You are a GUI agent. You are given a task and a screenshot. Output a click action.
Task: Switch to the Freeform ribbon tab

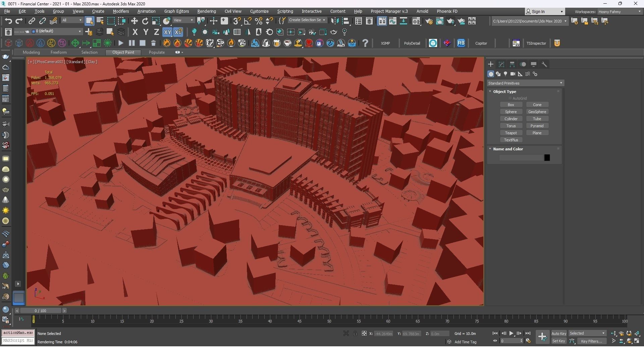click(59, 52)
